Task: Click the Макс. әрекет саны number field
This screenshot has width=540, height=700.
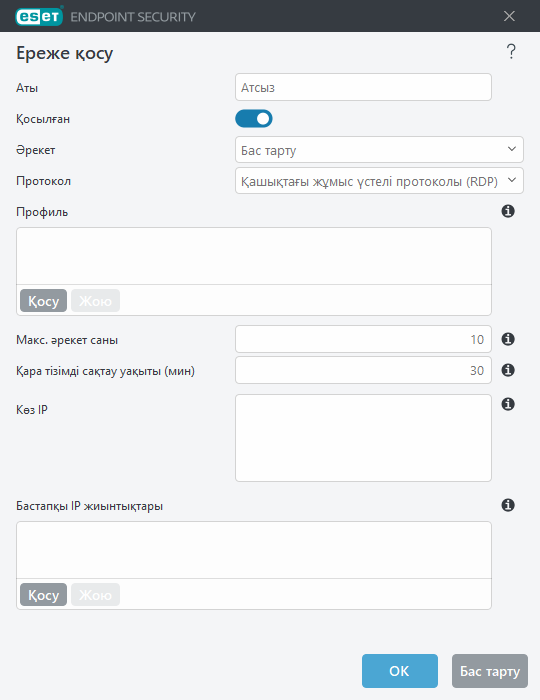Action: [x=363, y=339]
